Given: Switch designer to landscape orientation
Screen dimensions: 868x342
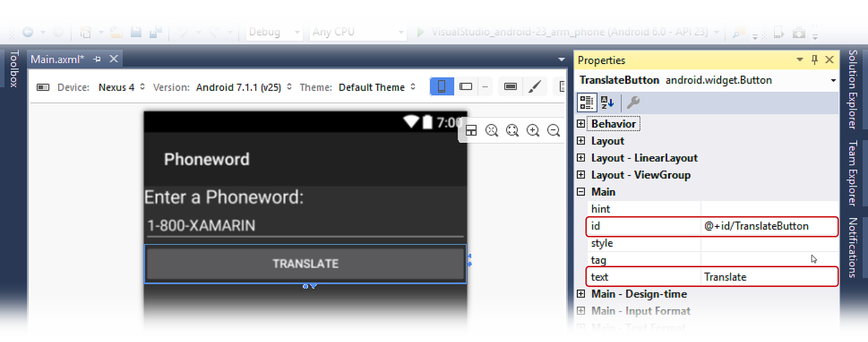Looking at the screenshot, I should (x=466, y=87).
